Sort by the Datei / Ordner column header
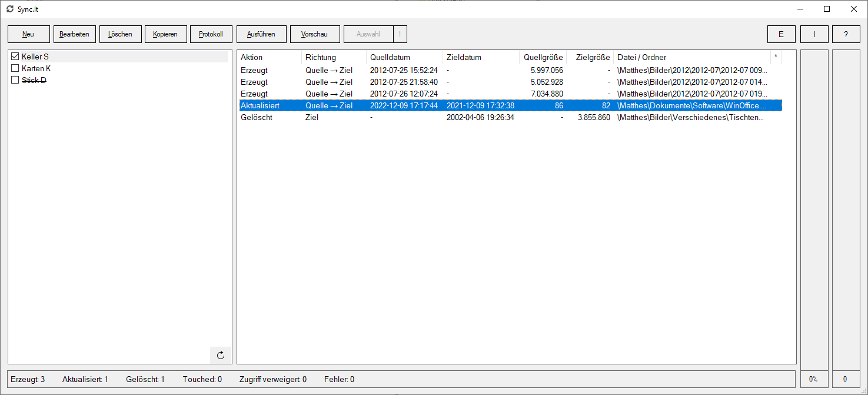 coord(692,57)
